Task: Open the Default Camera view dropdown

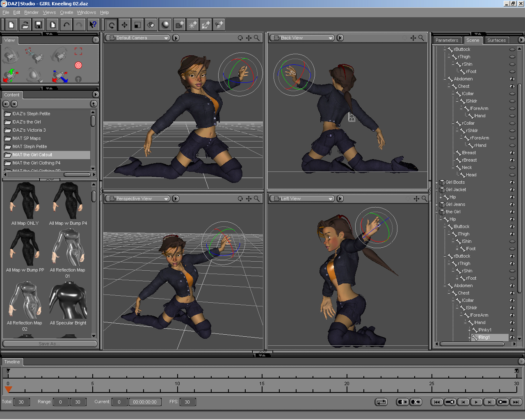Action: pyautogui.click(x=138, y=38)
